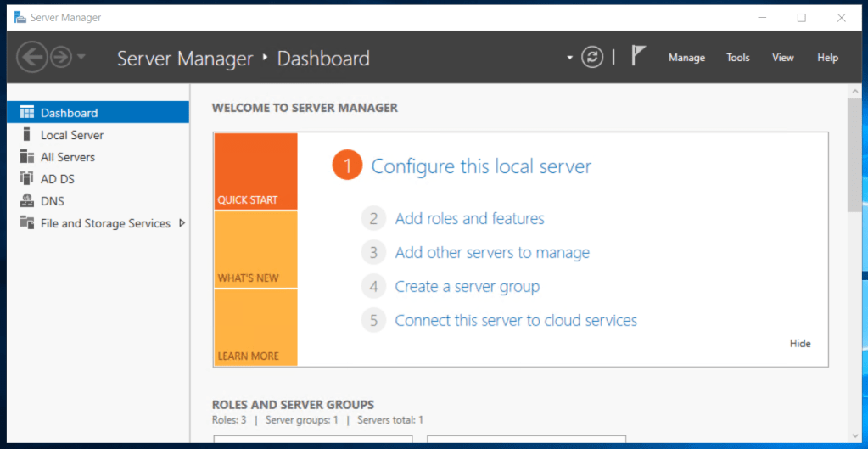The image size is (868, 449).
Task: Open the Tools menu
Action: [x=737, y=58]
